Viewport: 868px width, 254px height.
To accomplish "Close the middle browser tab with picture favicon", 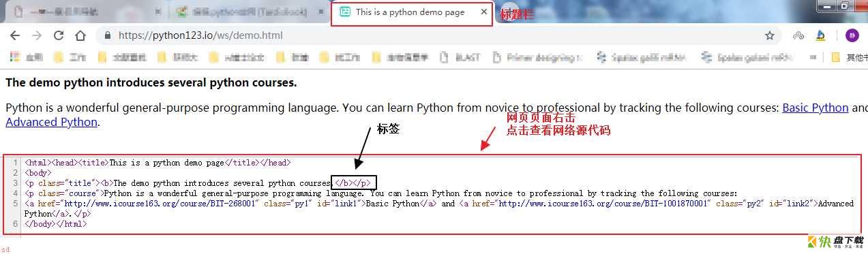I will pos(320,12).
